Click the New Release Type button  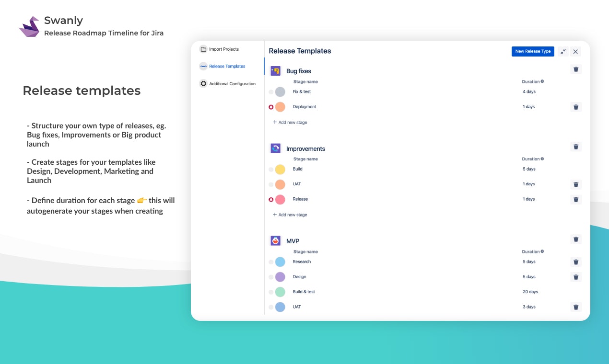tap(533, 51)
